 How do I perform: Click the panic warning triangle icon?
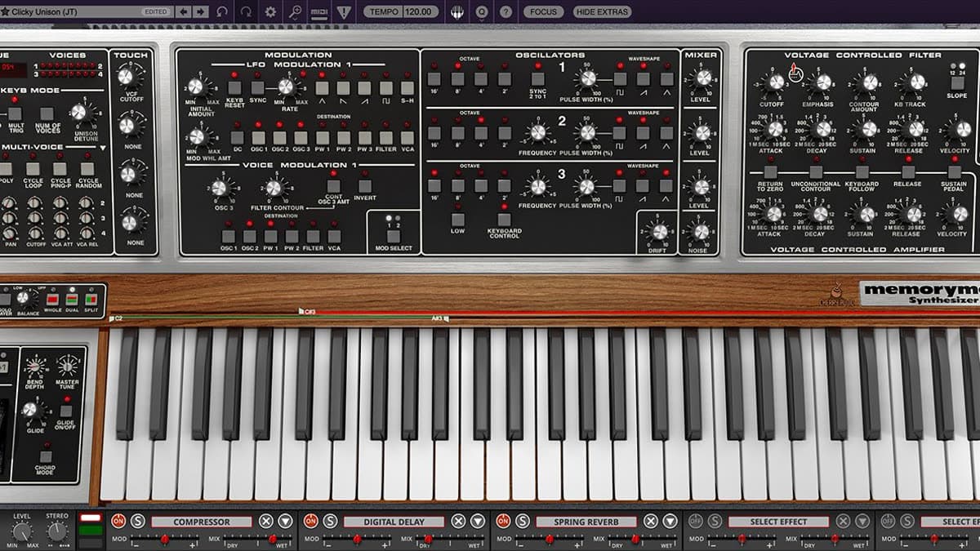(x=344, y=12)
